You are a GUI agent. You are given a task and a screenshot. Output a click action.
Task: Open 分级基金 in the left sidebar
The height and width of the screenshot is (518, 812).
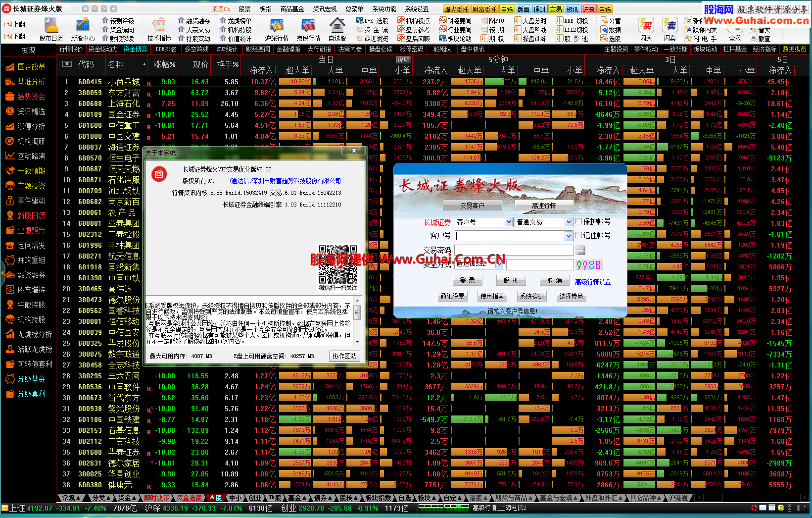coord(26,379)
